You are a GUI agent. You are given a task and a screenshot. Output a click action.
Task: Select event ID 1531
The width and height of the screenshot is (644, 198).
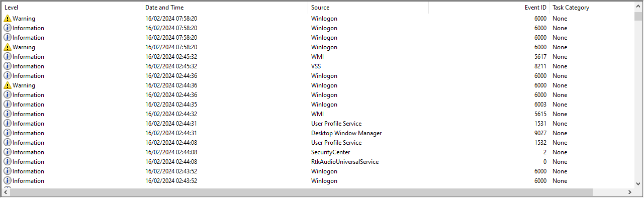[x=540, y=124]
